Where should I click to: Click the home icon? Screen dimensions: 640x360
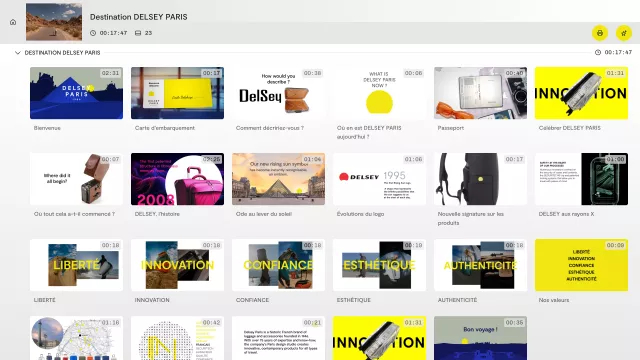(x=13, y=22)
